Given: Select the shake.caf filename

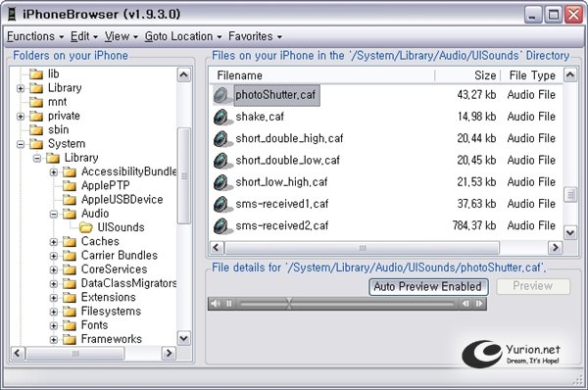Looking at the screenshot, I should 260,117.
